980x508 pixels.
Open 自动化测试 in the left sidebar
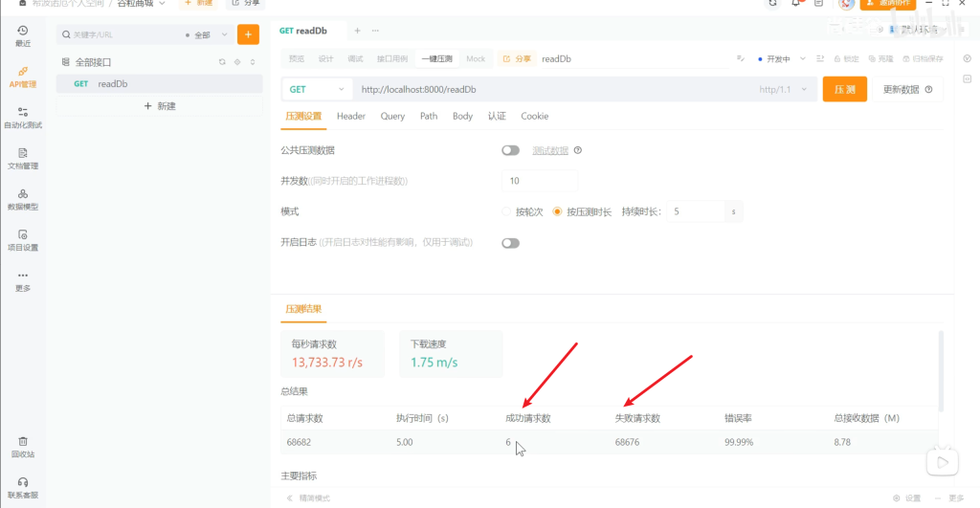22,118
